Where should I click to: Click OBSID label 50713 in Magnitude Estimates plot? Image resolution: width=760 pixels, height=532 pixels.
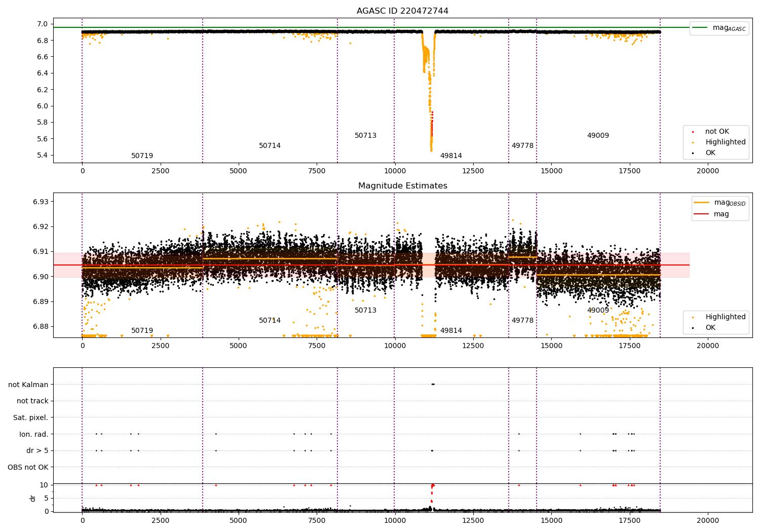click(x=365, y=311)
